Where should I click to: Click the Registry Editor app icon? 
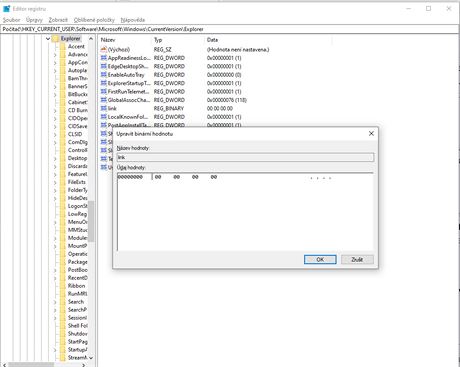[x=6, y=9]
